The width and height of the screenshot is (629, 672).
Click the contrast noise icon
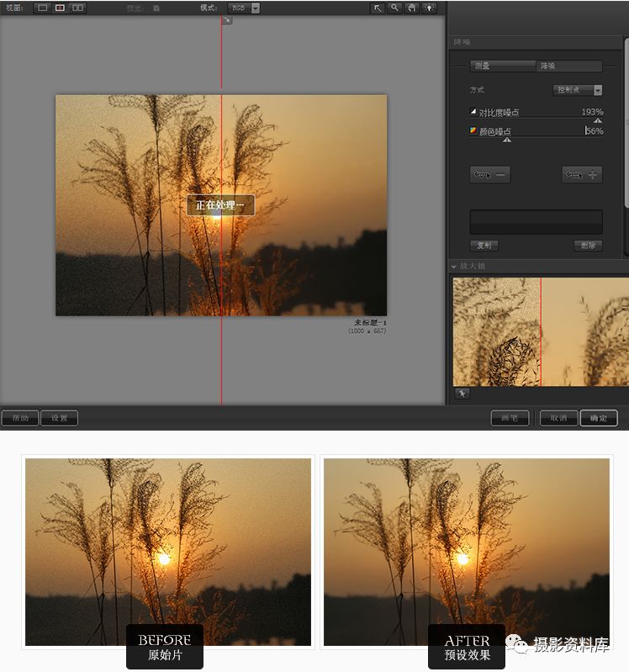473,111
